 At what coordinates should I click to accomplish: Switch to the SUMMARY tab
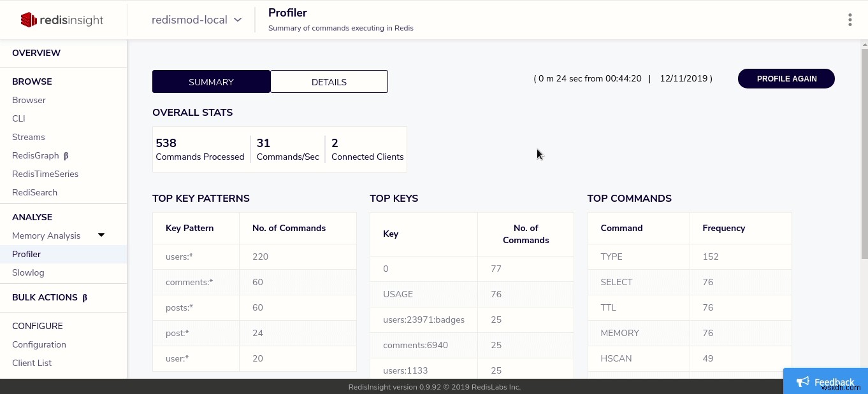[x=211, y=81]
